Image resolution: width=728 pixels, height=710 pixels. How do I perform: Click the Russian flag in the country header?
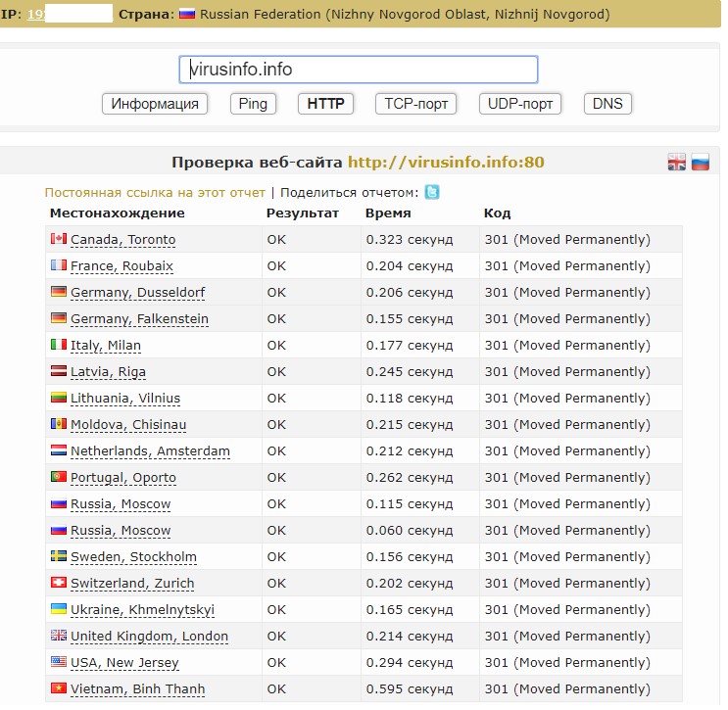tap(187, 15)
